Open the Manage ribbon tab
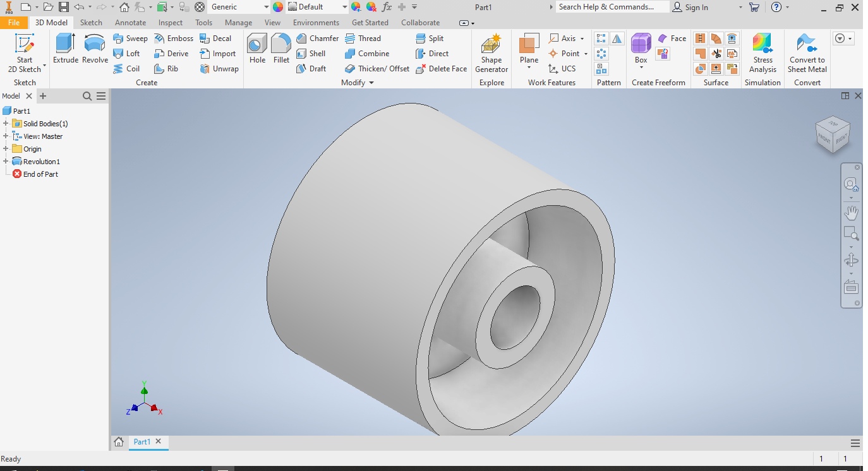 tap(238, 22)
